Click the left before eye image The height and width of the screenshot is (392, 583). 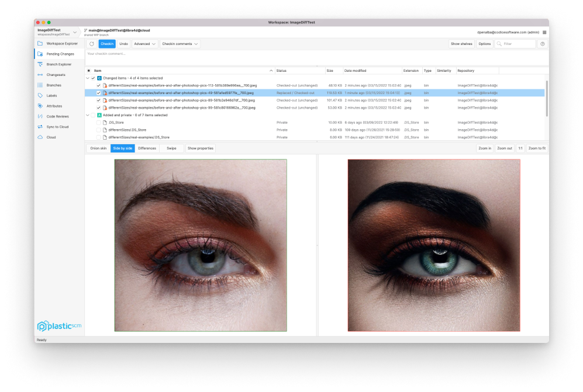[x=201, y=245]
